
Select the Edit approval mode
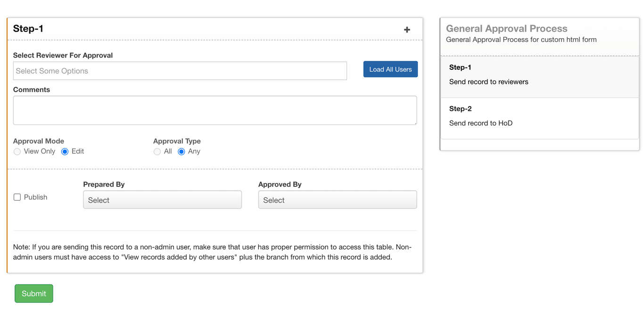click(65, 152)
